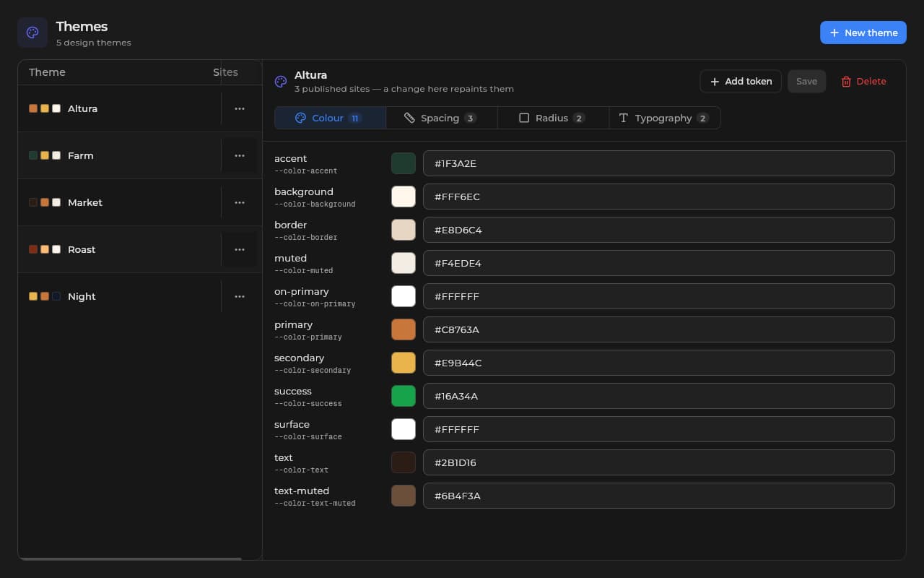924x578 pixels.
Task: Open the text-muted colour swatch
Action: (404, 496)
